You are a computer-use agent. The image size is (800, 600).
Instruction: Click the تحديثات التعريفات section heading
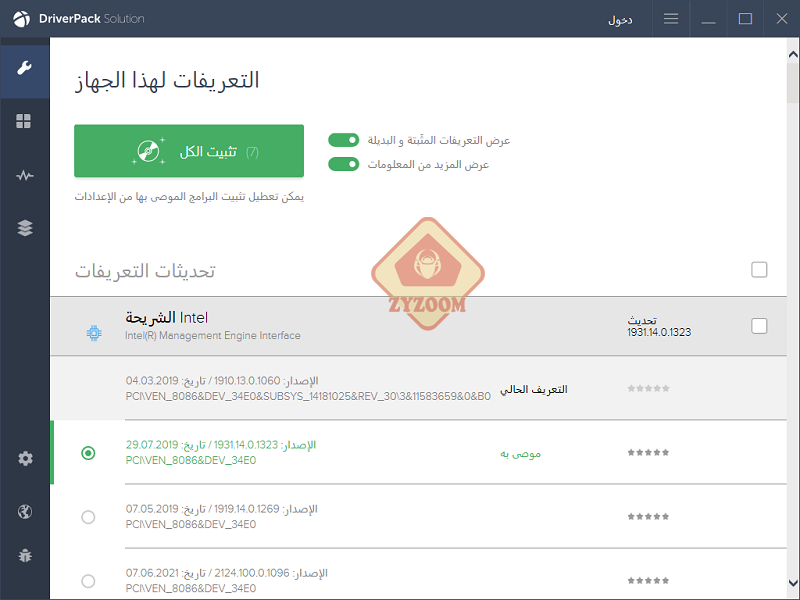point(145,271)
